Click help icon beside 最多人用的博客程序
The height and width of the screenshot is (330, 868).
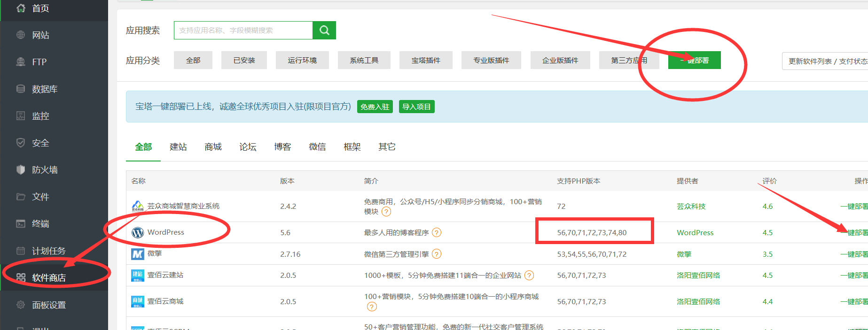(x=437, y=232)
